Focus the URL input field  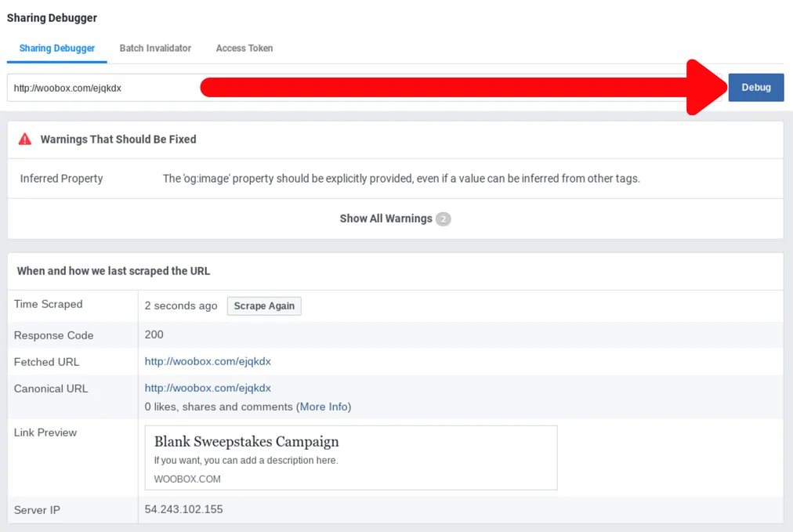coord(102,88)
